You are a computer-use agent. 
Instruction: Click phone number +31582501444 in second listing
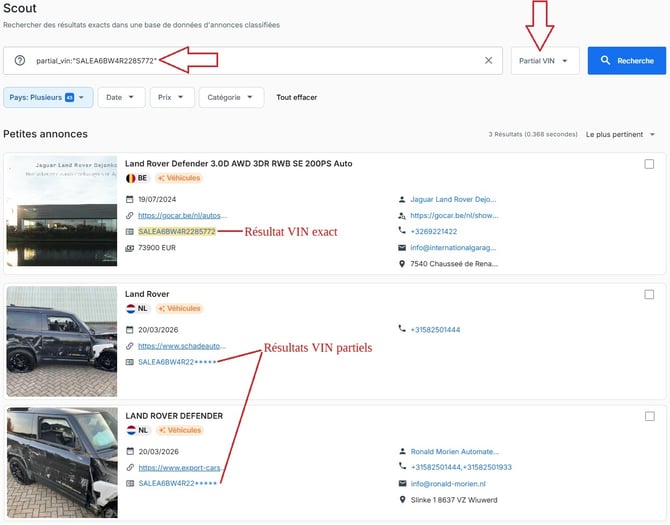[x=435, y=330]
